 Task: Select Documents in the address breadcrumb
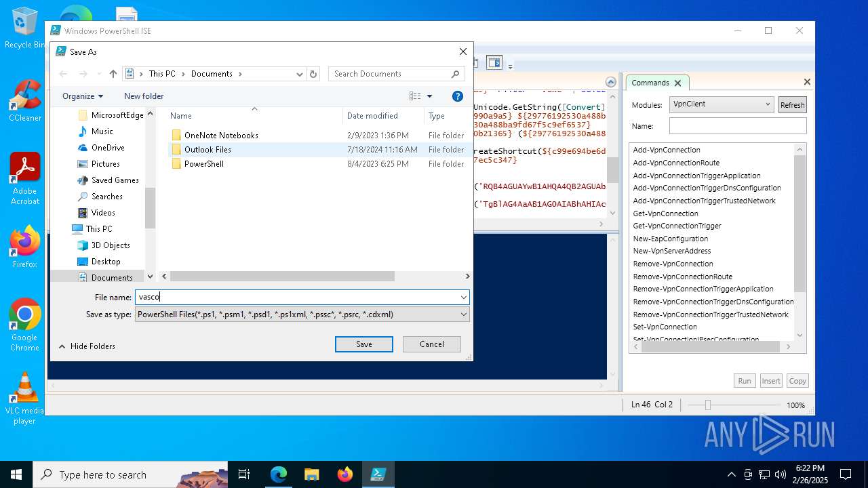coord(212,74)
